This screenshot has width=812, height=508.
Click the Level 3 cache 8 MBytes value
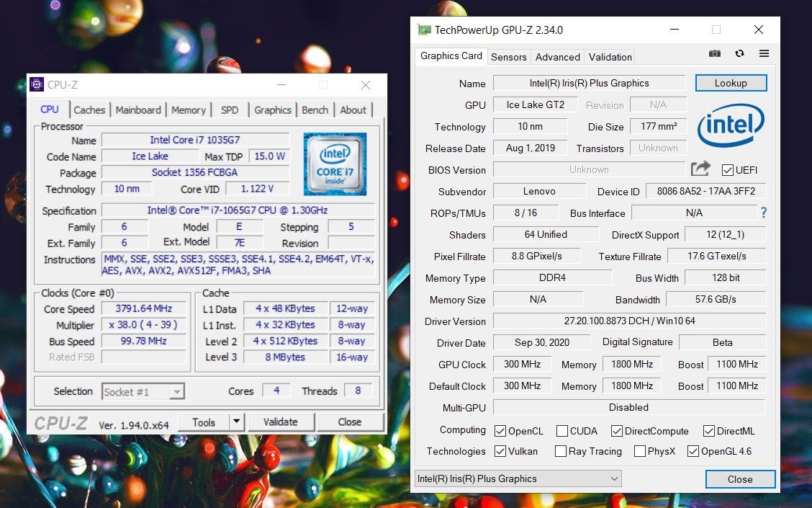(285, 357)
